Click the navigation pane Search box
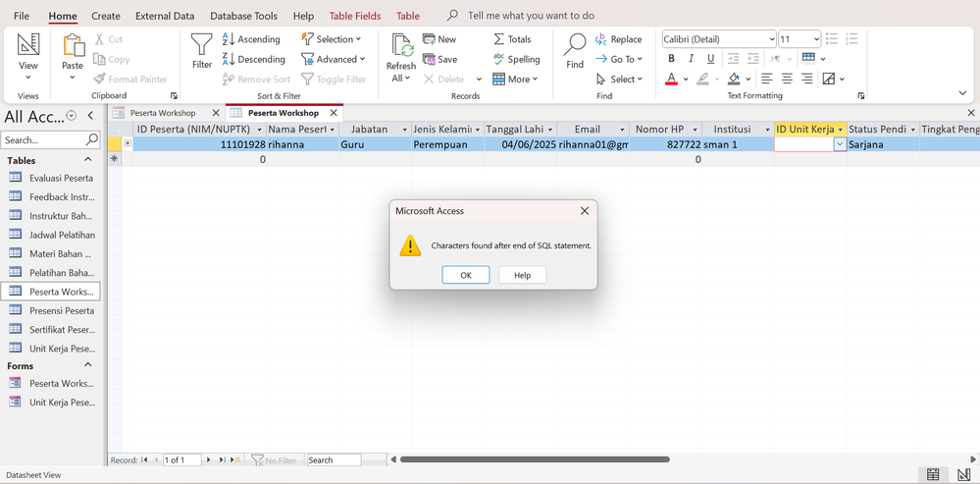 click(44, 140)
